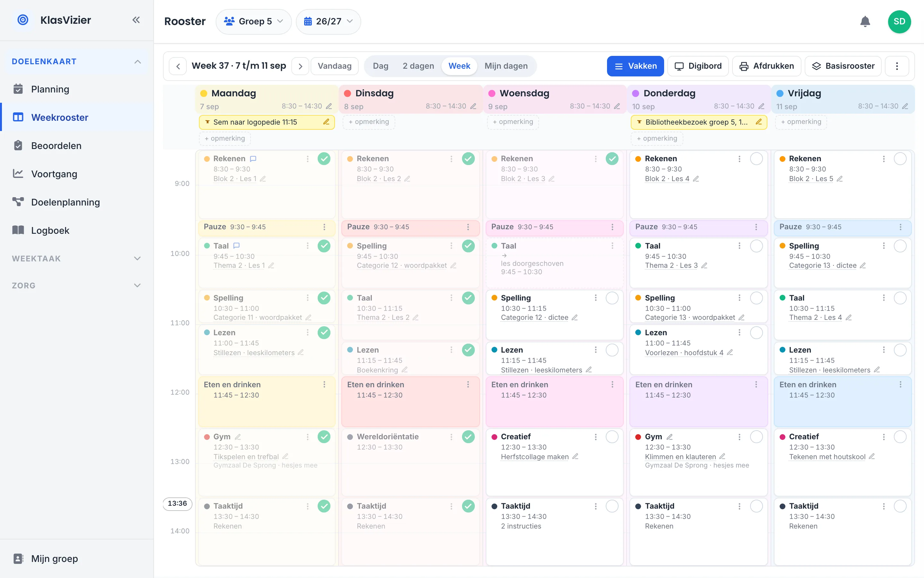Open options menu for Vrijdag Pauze

click(900, 227)
